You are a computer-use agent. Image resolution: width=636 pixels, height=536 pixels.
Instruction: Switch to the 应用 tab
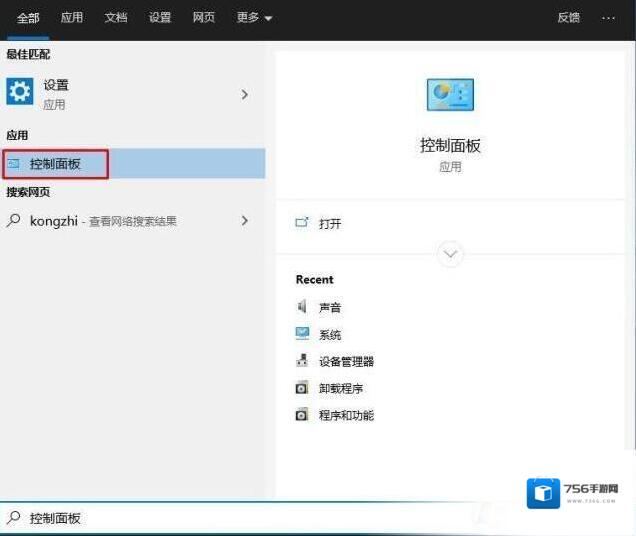tap(72, 18)
